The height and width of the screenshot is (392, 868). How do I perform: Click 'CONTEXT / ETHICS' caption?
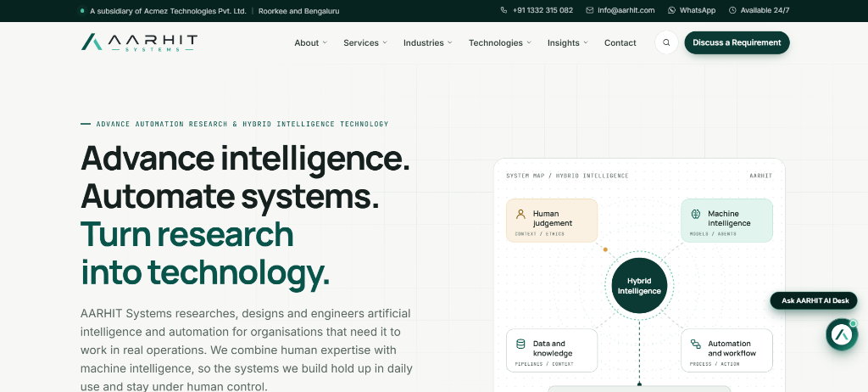(540, 234)
